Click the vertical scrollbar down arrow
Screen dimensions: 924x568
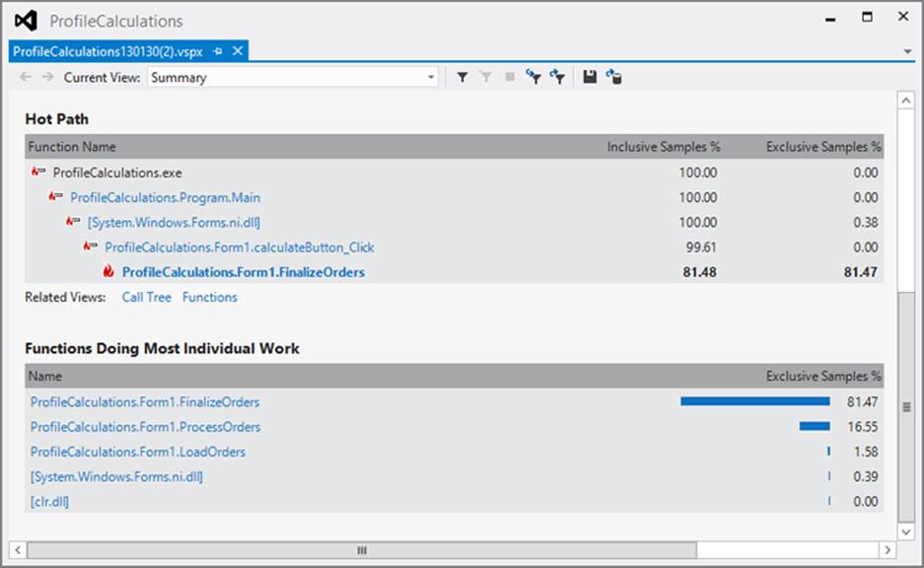pyautogui.click(x=906, y=532)
